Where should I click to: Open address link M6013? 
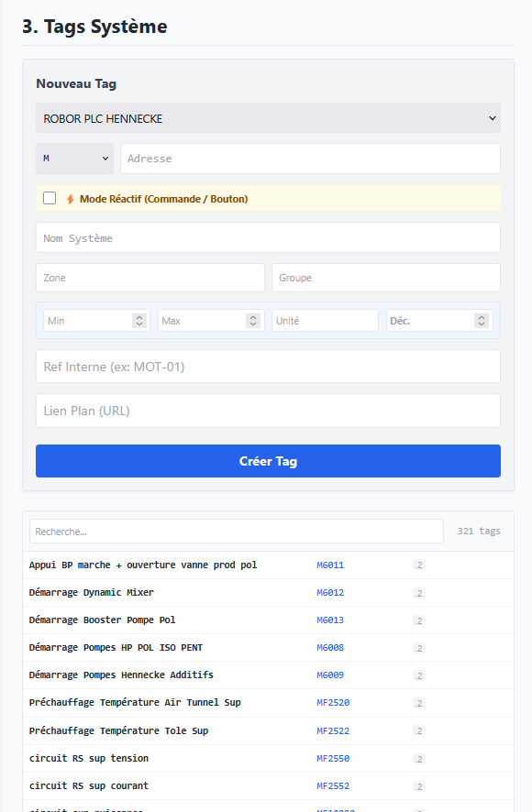click(330, 620)
